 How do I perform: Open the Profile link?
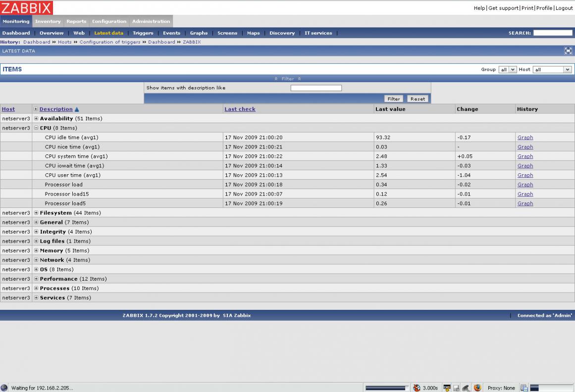(x=544, y=8)
